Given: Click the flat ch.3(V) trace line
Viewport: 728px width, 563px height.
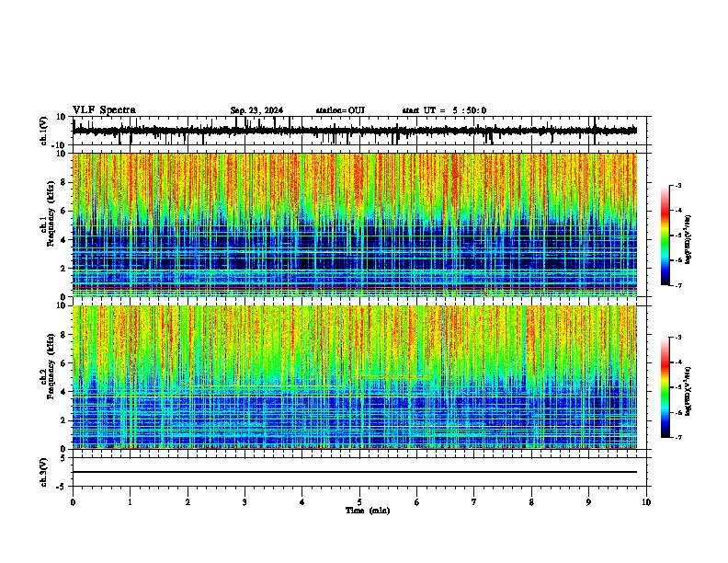Looking at the screenshot, I should [x=355, y=472].
